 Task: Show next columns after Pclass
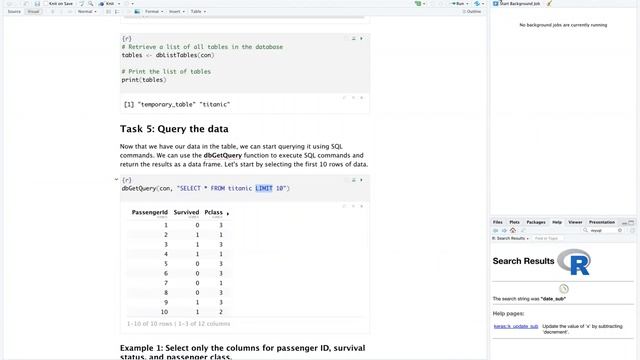pos(228,213)
